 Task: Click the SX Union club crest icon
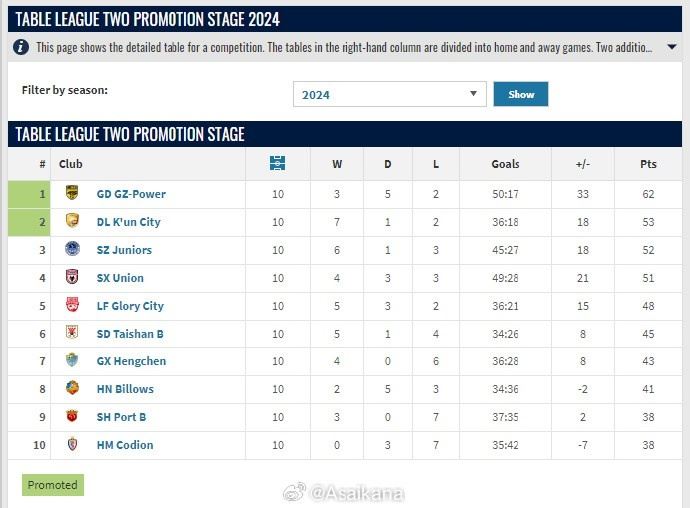(x=71, y=278)
